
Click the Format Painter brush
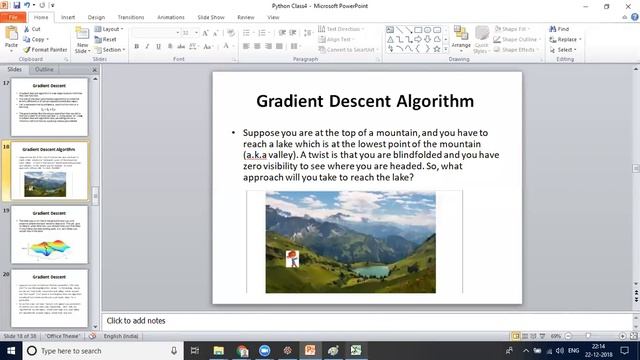point(27,50)
